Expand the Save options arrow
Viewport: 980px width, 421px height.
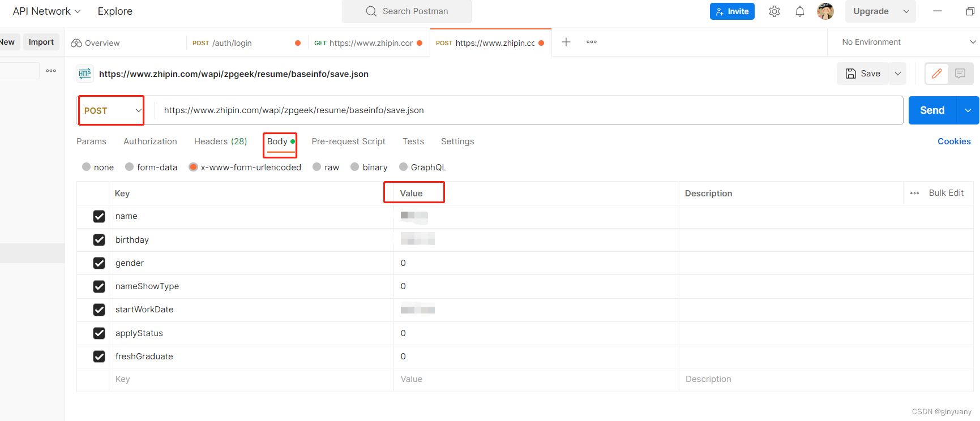(898, 74)
